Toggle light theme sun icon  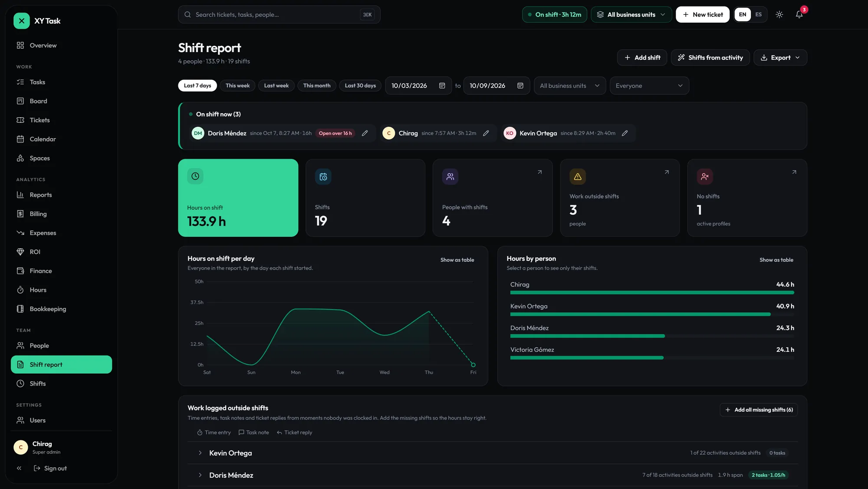point(779,15)
